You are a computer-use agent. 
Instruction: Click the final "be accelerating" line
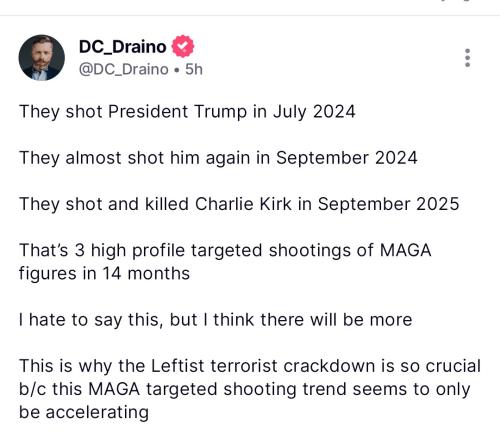(x=84, y=412)
